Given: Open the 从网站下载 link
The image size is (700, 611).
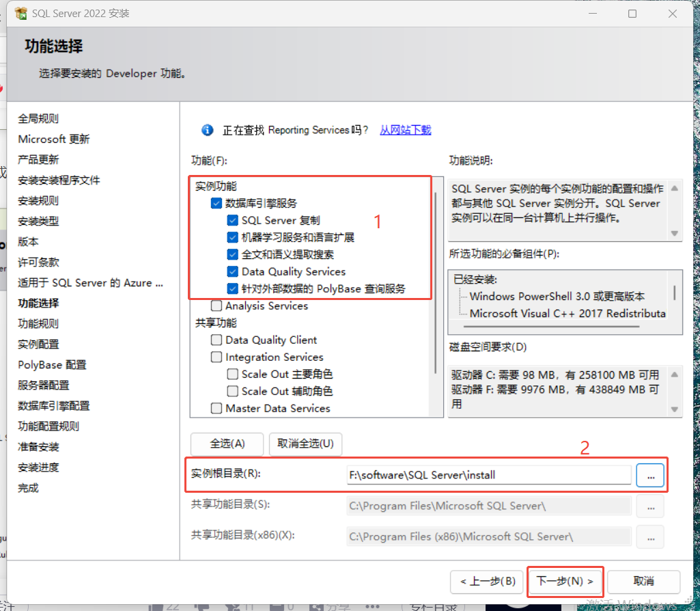Looking at the screenshot, I should pyautogui.click(x=406, y=130).
